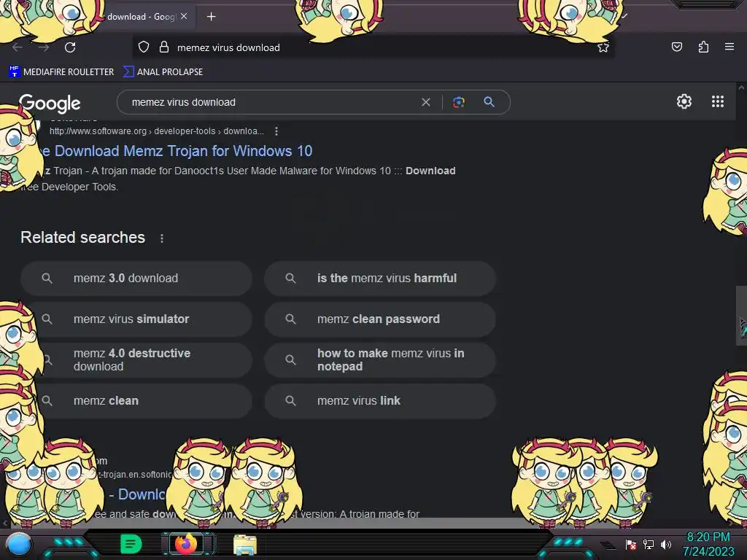Clear the Google search box text
This screenshot has width=747, height=560.
click(426, 102)
